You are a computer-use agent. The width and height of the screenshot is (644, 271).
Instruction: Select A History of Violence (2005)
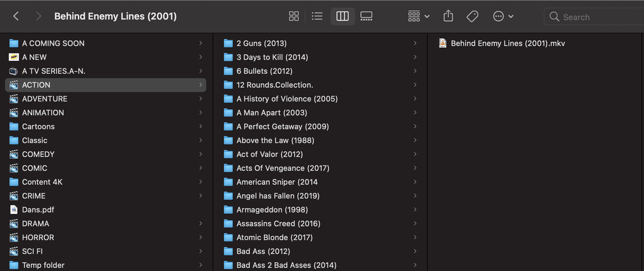(x=287, y=99)
